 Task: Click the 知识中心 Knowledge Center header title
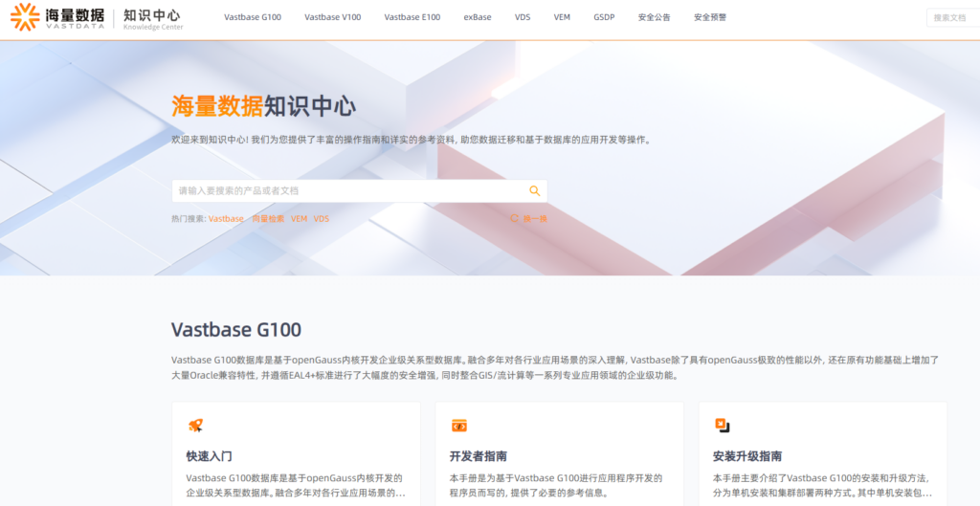(x=153, y=19)
